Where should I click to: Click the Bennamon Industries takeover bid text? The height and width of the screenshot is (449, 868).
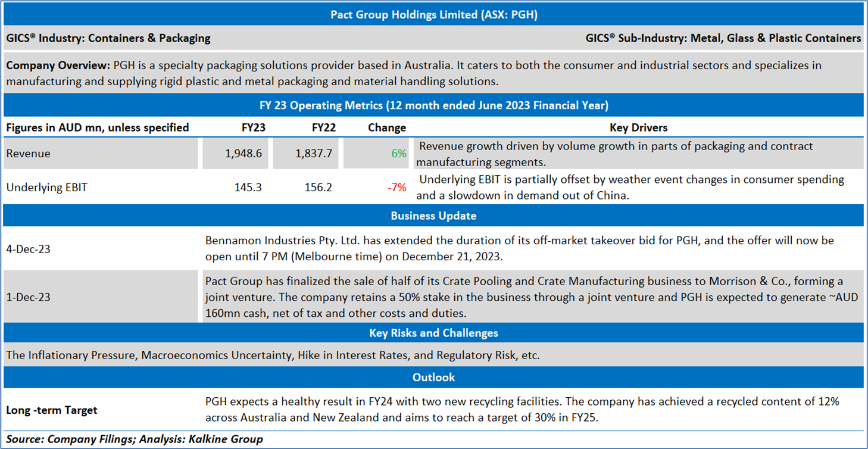(519, 250)
